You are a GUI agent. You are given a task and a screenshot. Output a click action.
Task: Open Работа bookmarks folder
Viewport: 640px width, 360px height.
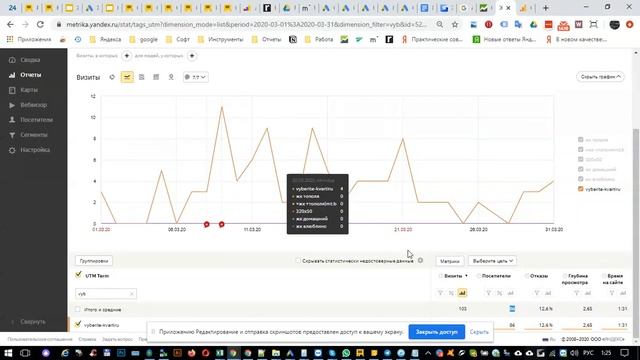tap(319, 40)
